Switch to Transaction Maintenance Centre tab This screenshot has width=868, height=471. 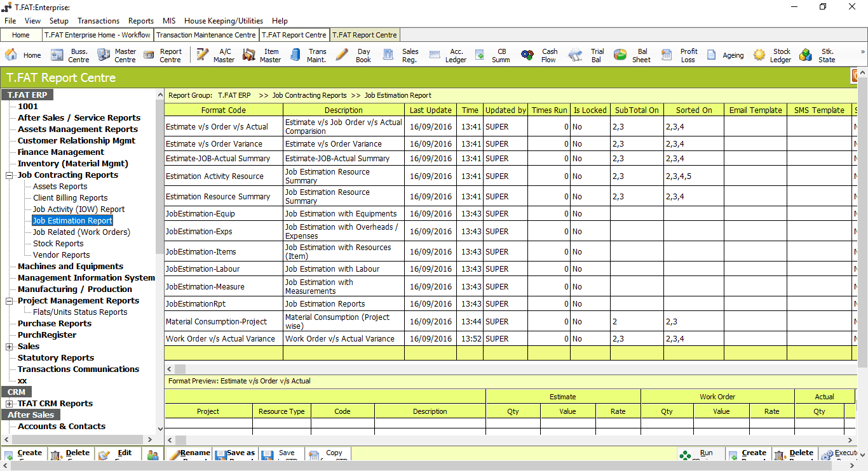(207, 35)
